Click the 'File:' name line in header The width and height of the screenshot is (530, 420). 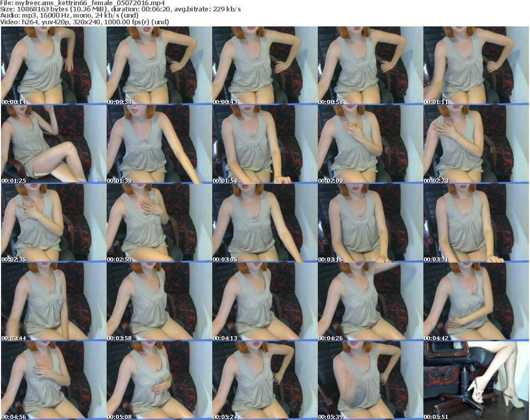pos(82,3)
